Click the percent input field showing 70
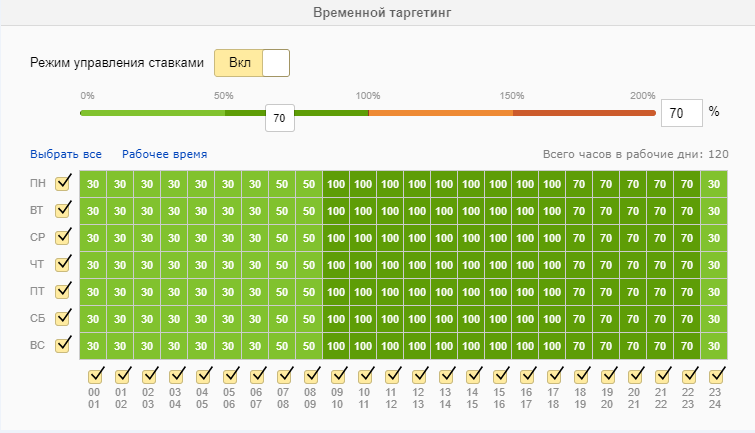The image size is (755, 433). coord(681,113)
